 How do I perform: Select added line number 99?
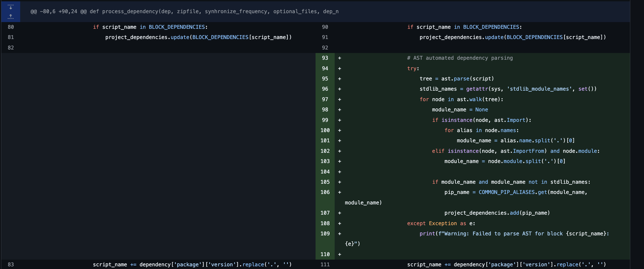(325, 120)
